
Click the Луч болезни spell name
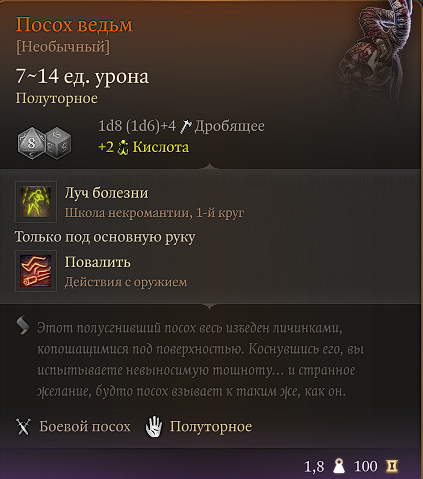pos(106,193)
